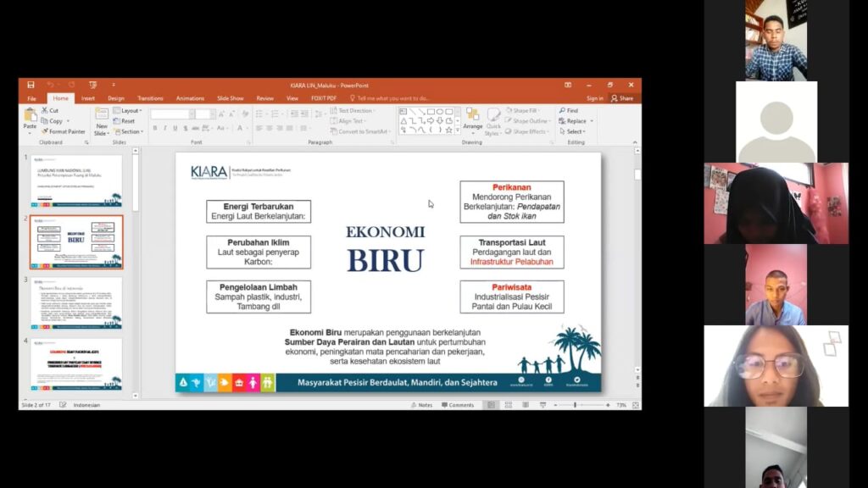
Task: Open the spell check icon in status bar
Action: tap(63, 405)
